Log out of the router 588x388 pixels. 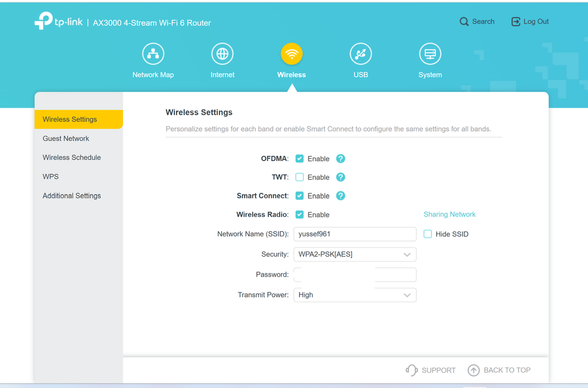click(x=530, y=22)
